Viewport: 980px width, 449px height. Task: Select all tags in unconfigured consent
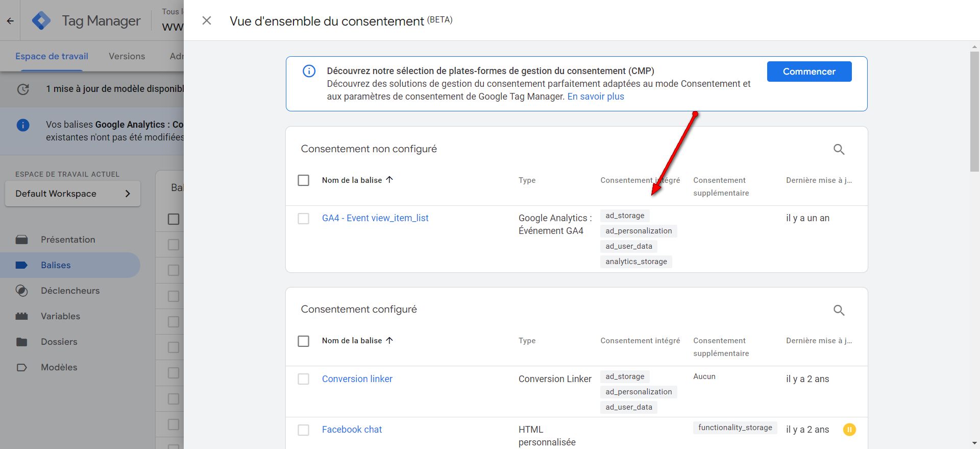click(304, 180)
